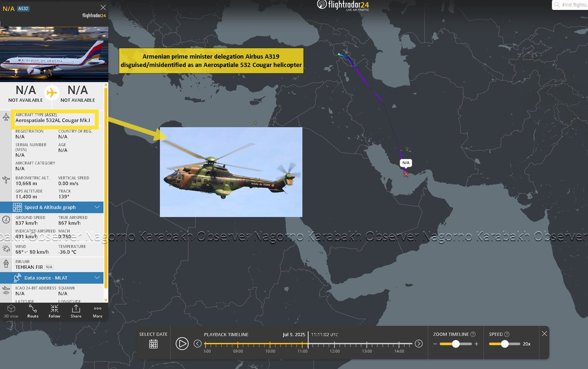Image resolution: width=588 pixels, height=369 pixels.
Task: Open the zoom timeline help icon
Action: coord(473,334)
